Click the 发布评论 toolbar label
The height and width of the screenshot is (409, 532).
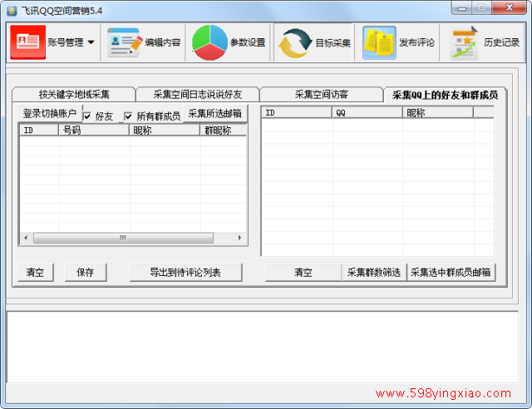coord(416,42)
